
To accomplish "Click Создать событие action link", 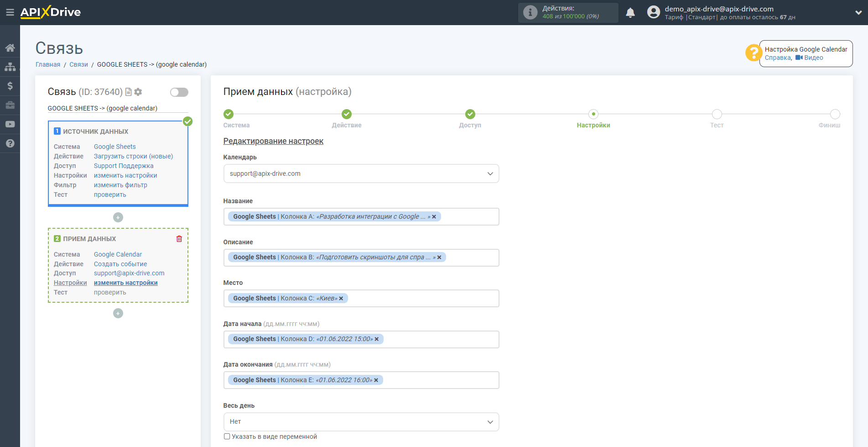I will click(x=120, y=264).
